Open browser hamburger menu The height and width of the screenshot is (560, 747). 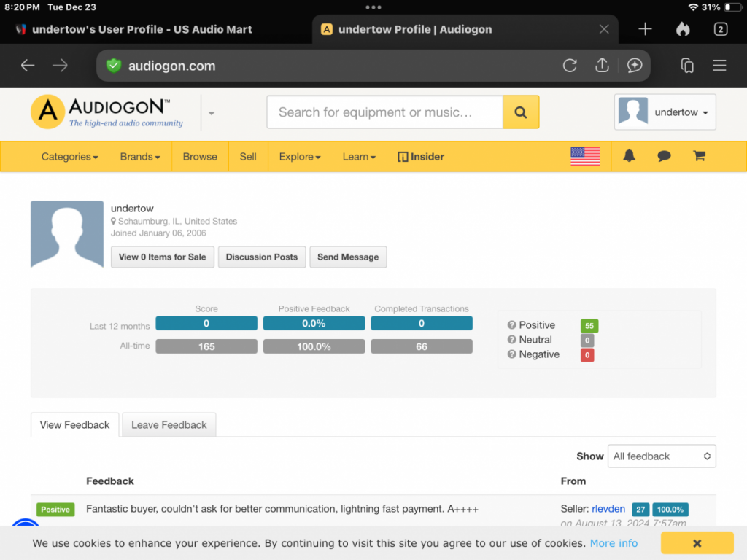[x=719, y=66]
